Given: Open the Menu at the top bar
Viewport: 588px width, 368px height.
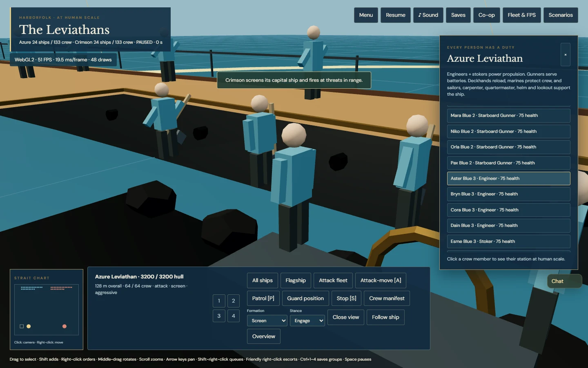Looking at the screenshot, I should pyautogui.click(x=366, y=15).
